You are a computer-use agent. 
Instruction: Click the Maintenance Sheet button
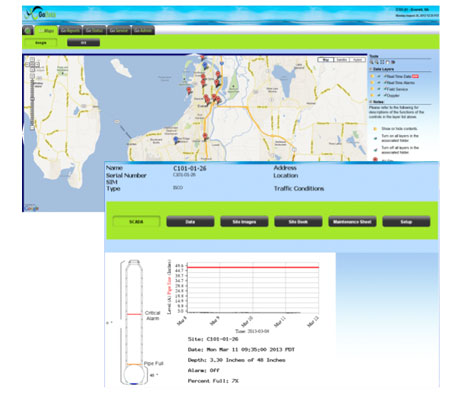tap(352, 222)
